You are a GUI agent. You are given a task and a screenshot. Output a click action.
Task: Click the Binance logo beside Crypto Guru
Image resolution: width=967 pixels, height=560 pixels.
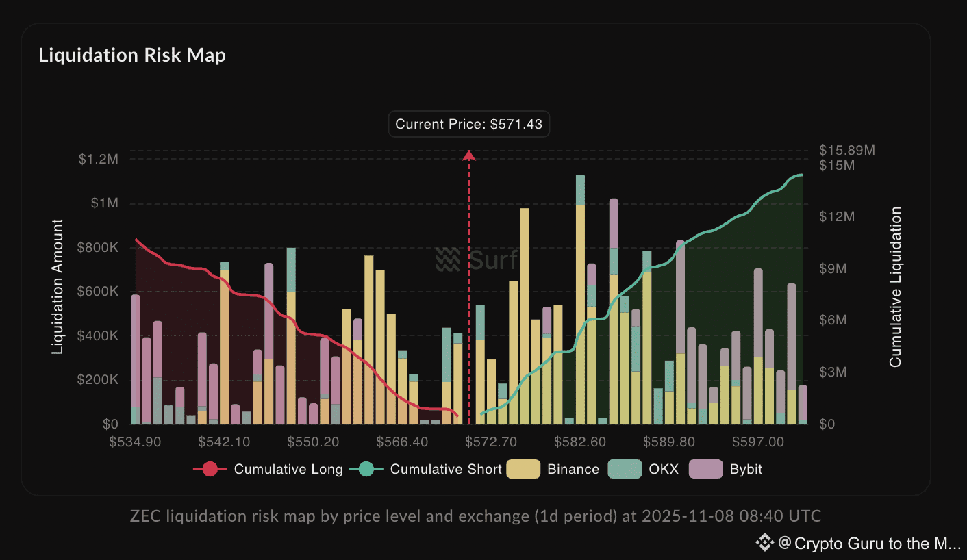tap(764, 544)
